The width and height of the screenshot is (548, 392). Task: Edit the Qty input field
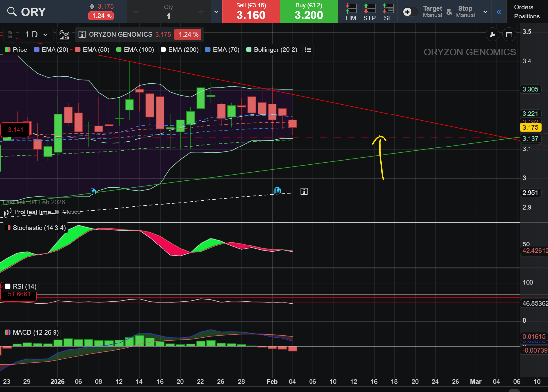point(168,12)
